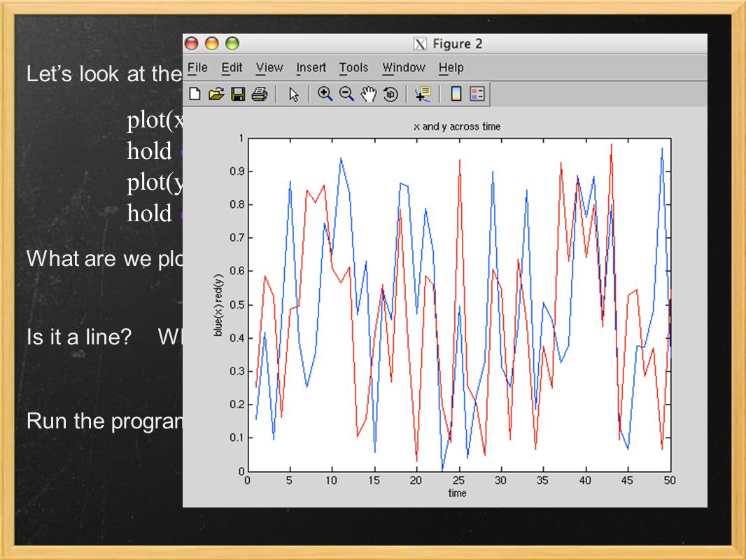Select the Pan hand tool
Viewport: 746px width, 560px height.
tap(368, 94)
